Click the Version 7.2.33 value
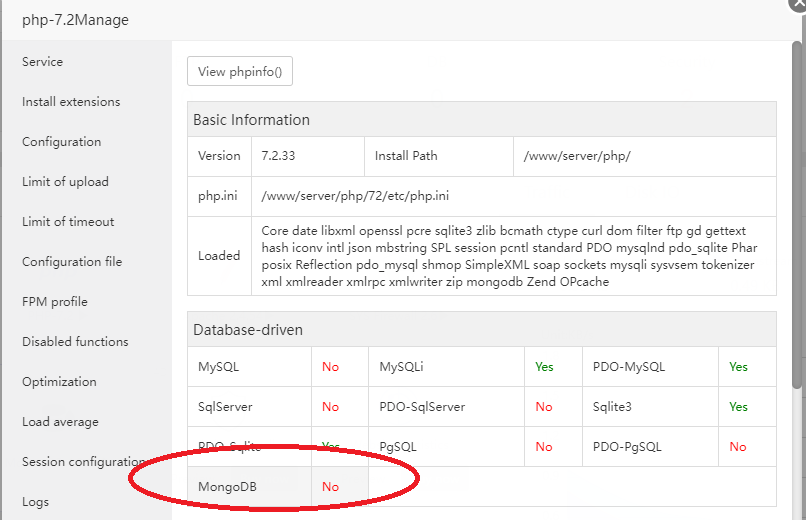The image size is (806, 520). click(276, 156)
